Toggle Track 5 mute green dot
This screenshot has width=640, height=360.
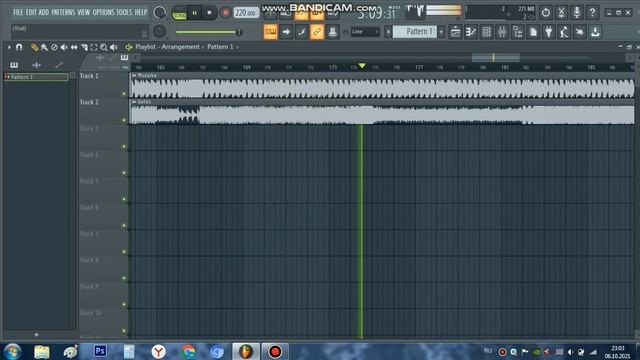[124, 199]
